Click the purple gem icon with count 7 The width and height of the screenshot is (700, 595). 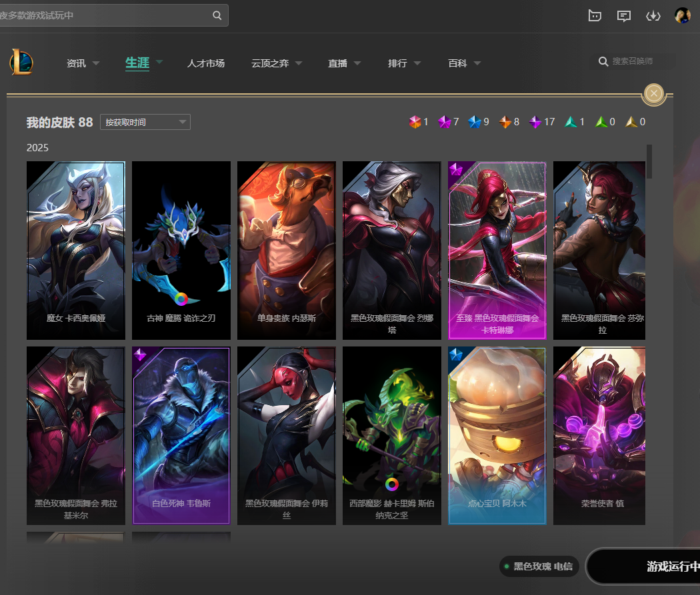pyautogui.click(x=445, y=122)
